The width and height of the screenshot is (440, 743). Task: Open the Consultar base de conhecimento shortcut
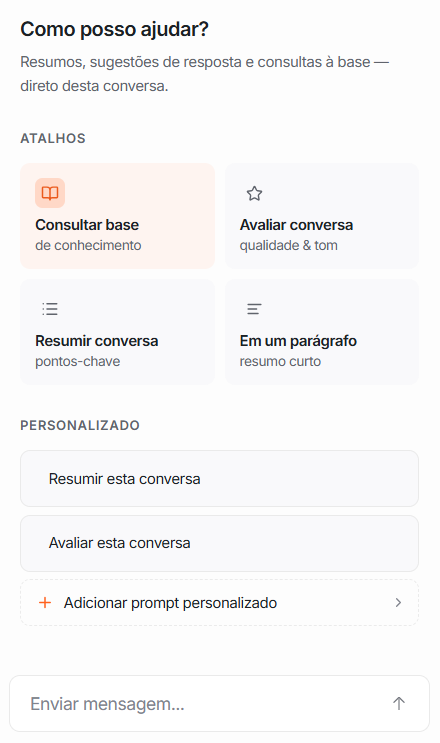[x=117, y=216]
